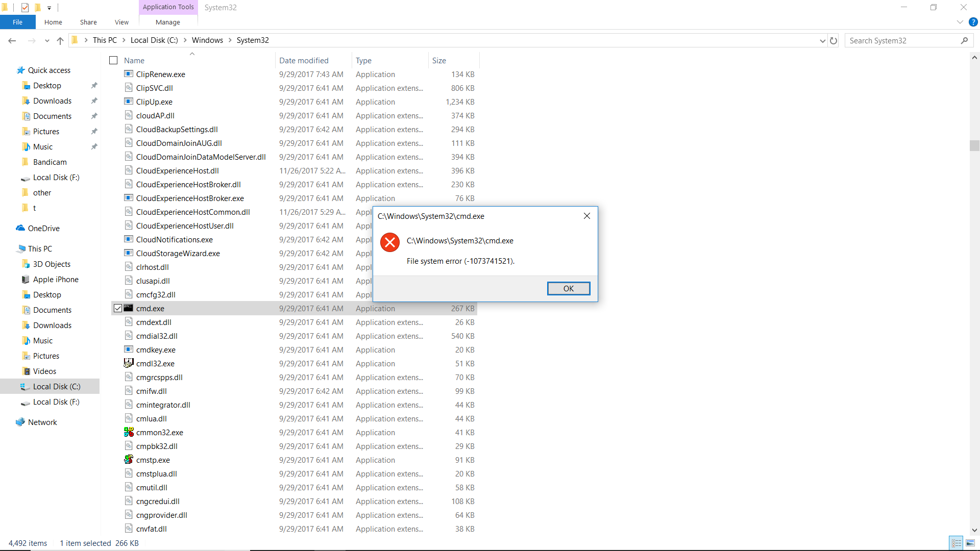Image resolution: width=980 pixels, height=551 pixels.
Task: Click the search magnifier icon
Action: pos(965,40)
